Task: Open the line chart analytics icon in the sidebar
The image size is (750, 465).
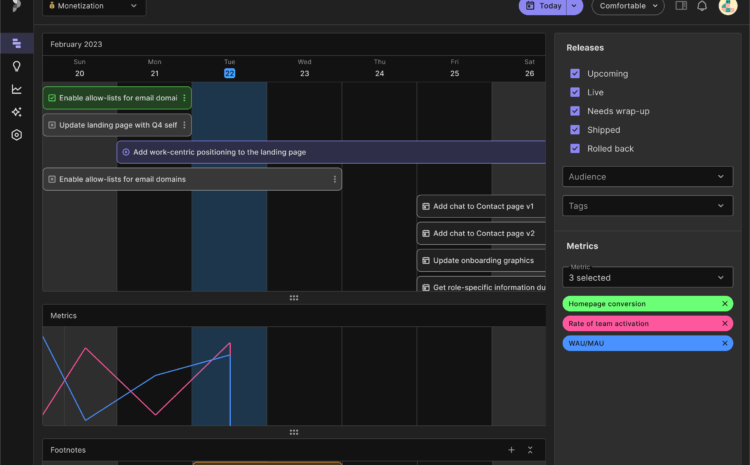Action: (17, 89)
